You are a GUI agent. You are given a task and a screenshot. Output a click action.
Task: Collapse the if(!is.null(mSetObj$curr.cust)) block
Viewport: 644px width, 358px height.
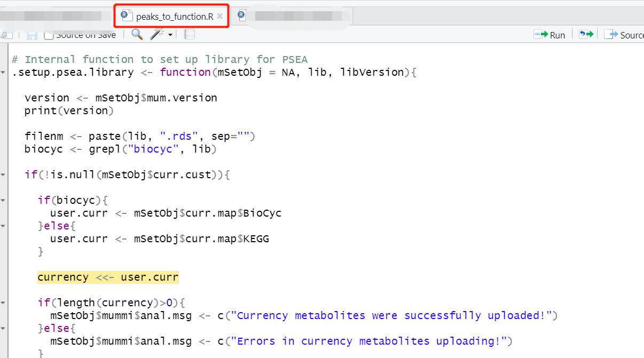4,175
